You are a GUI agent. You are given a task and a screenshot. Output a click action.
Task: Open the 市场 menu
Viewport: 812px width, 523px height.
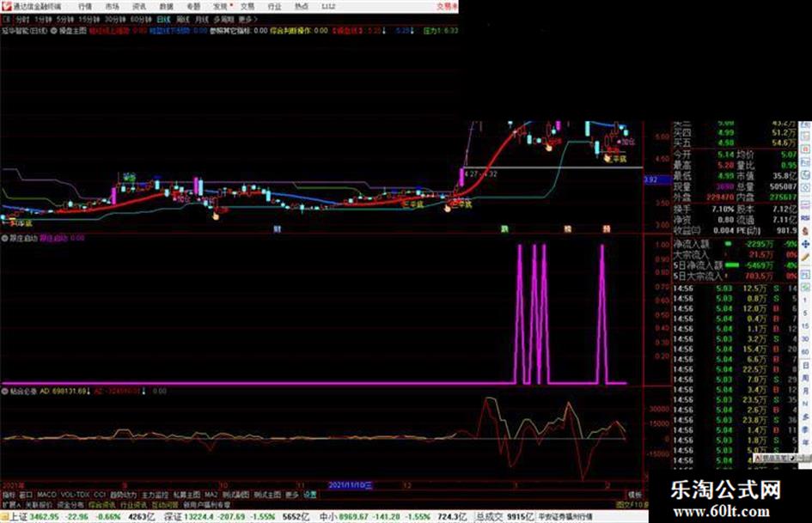point(112,6)
